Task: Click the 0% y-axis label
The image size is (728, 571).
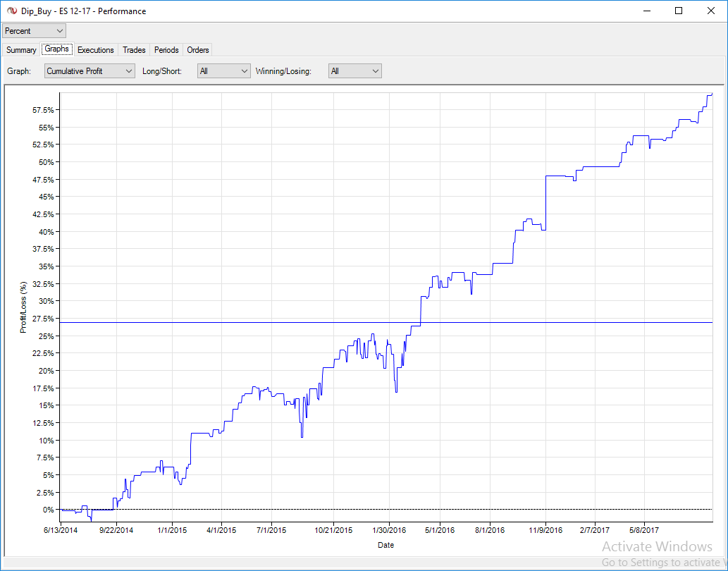Action: point(49,510)
